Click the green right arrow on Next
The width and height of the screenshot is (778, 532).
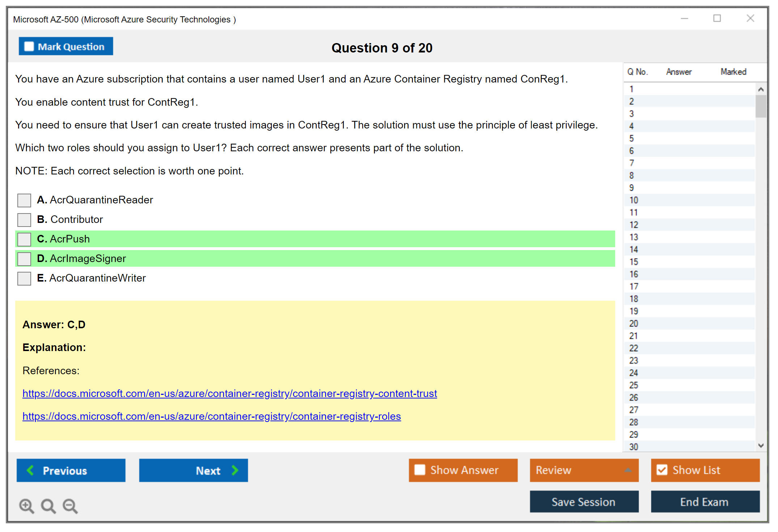pyautogui.click(x=235, y=470)
